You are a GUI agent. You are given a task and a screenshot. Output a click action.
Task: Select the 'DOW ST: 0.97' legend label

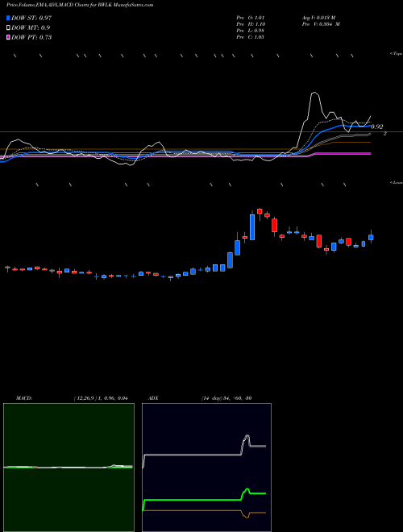coord(31,18)
